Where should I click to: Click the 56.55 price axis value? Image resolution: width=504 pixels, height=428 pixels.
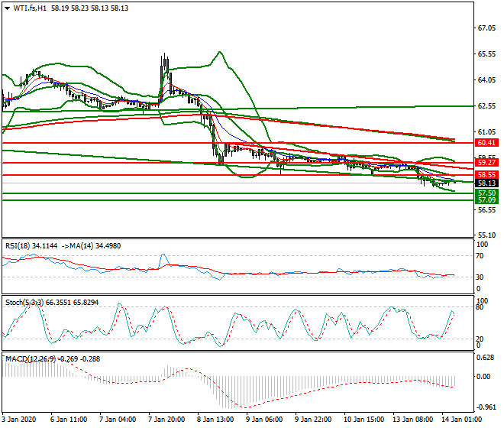pyautogui.click(x=486, y=210)
